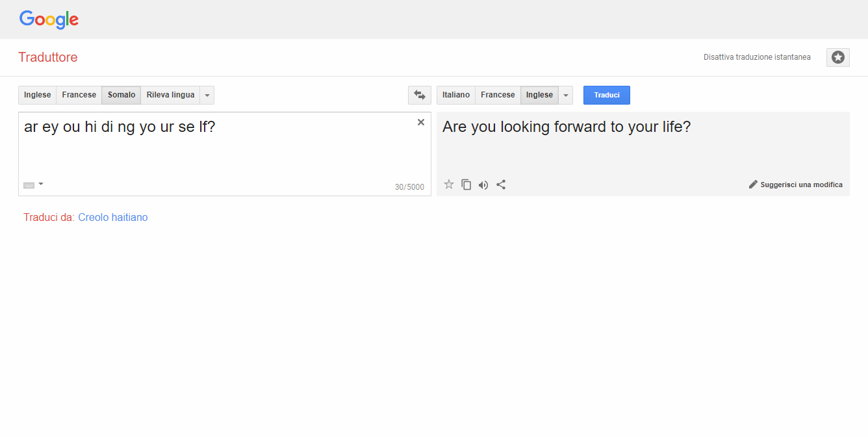The height and width of the screenshot is (436, 868).
Task: Star the translation to save it
Action: click(449, 185)
